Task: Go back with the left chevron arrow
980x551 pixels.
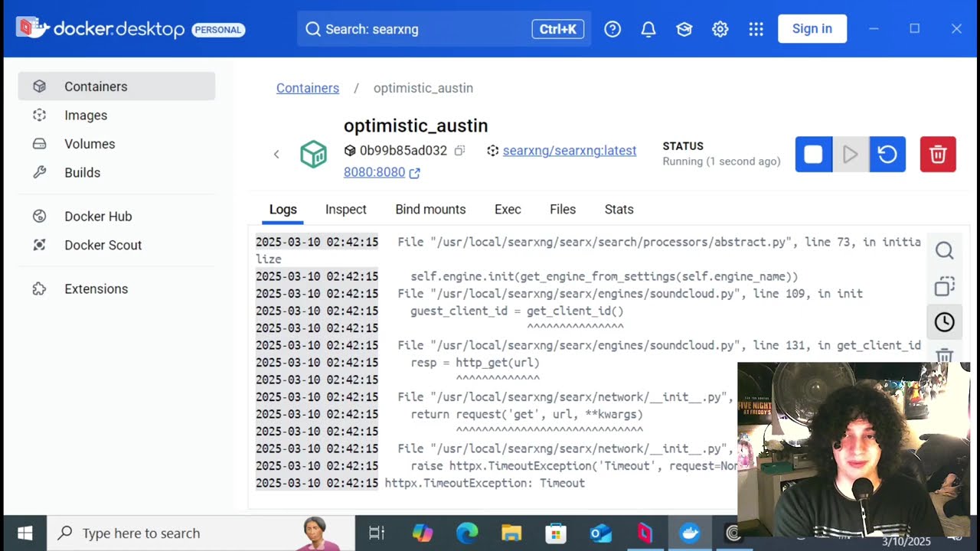Action: [276, 154]
